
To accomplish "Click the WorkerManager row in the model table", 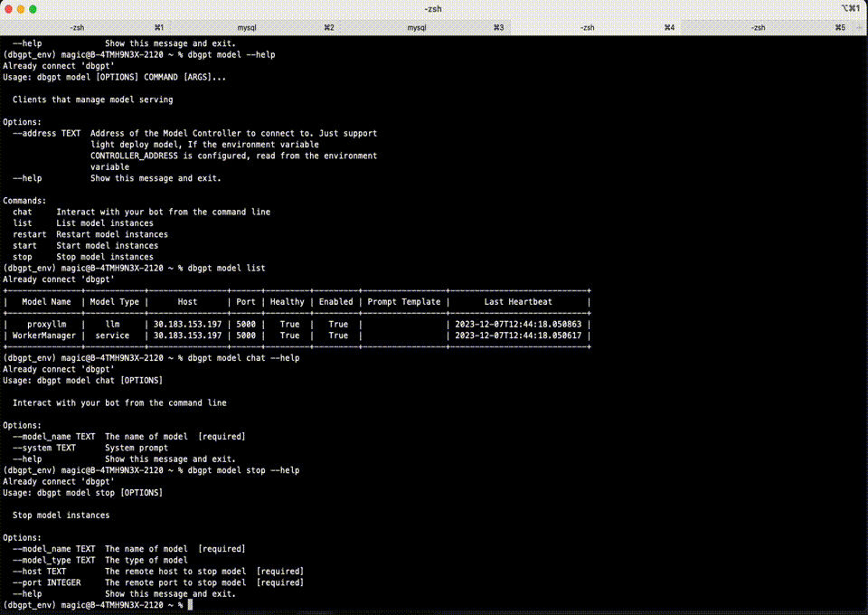I will click(x=43, y=336).
